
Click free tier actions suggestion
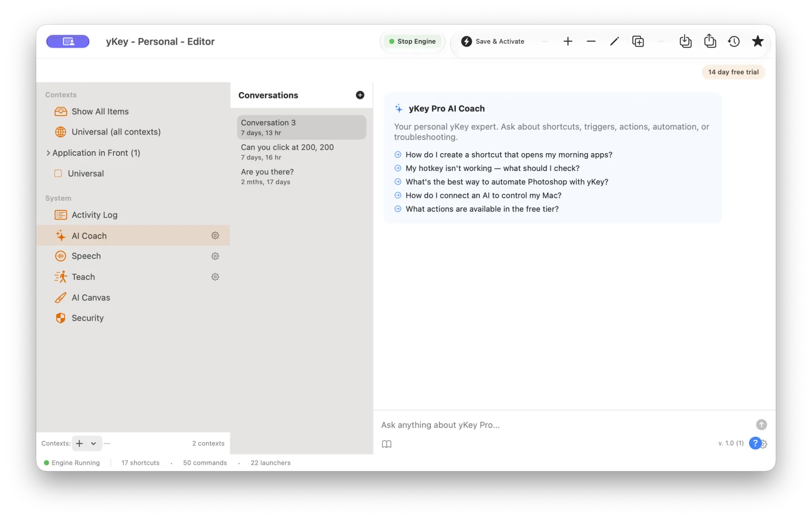click(477, 209)
